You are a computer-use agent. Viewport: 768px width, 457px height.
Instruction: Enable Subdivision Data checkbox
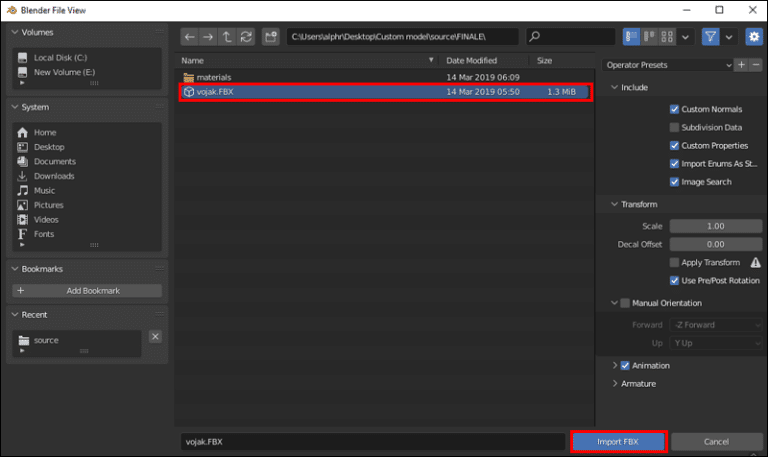pos(674,127)
